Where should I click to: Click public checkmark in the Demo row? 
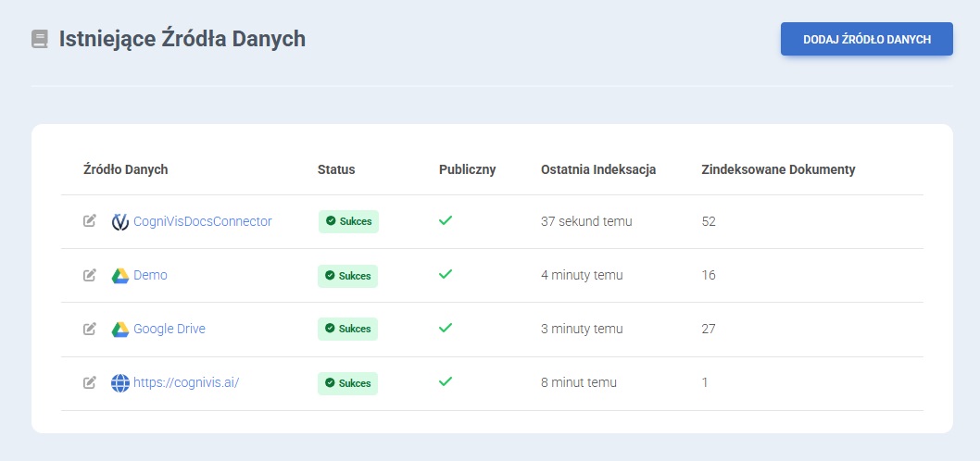tap(446, 275)
